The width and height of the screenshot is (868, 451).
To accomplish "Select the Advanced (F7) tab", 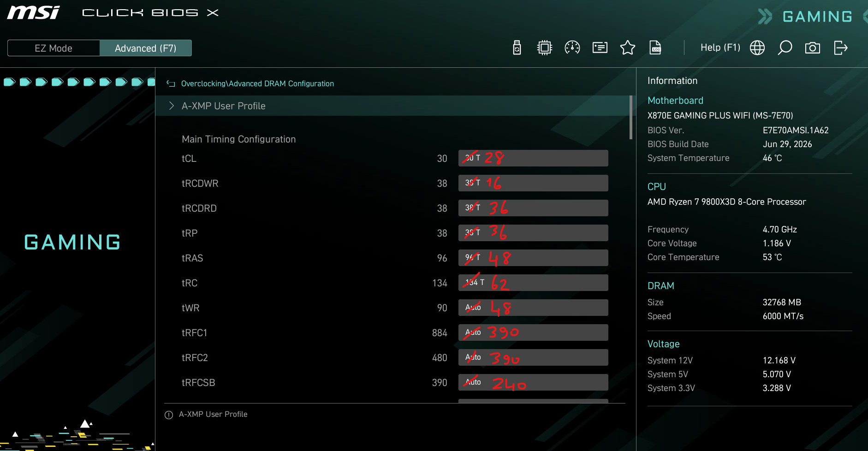I will click(146, 48).
